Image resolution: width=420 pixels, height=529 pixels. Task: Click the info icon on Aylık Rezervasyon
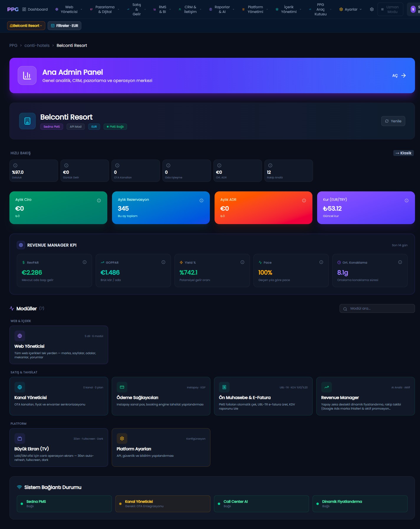(x=202, y=201)
